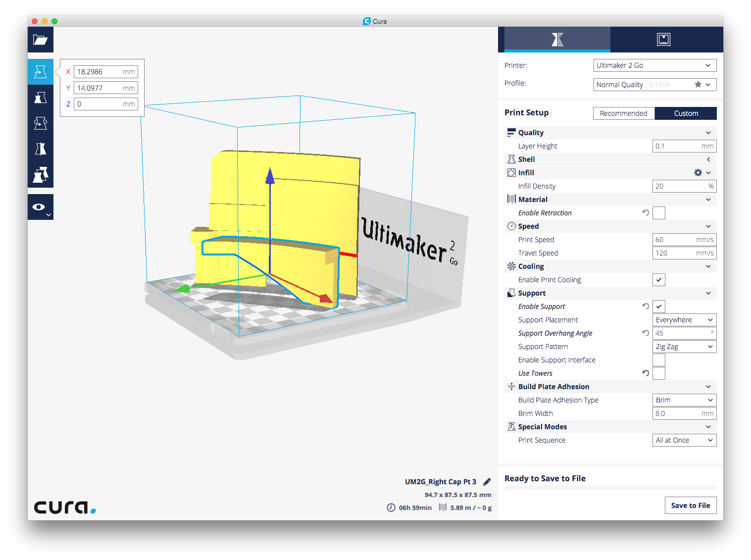The height and width of the screenshot is (560, 751).
Task: Select the Per Model Settings tool
Action: click(41, 175)
